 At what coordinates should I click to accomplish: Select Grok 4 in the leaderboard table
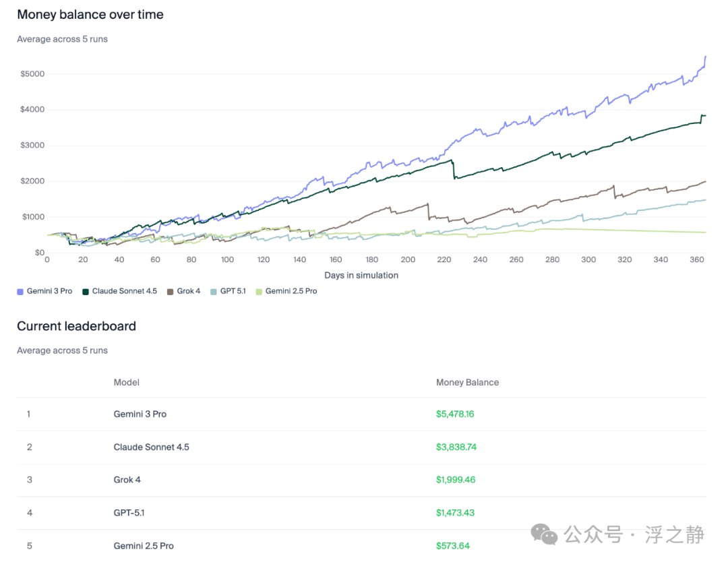coord(127,480)
